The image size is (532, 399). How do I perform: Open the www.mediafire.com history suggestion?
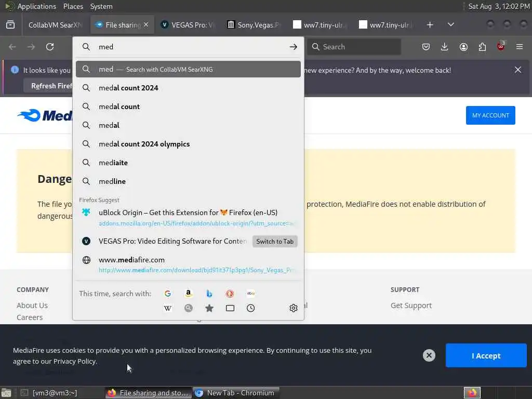pos(188,264)
